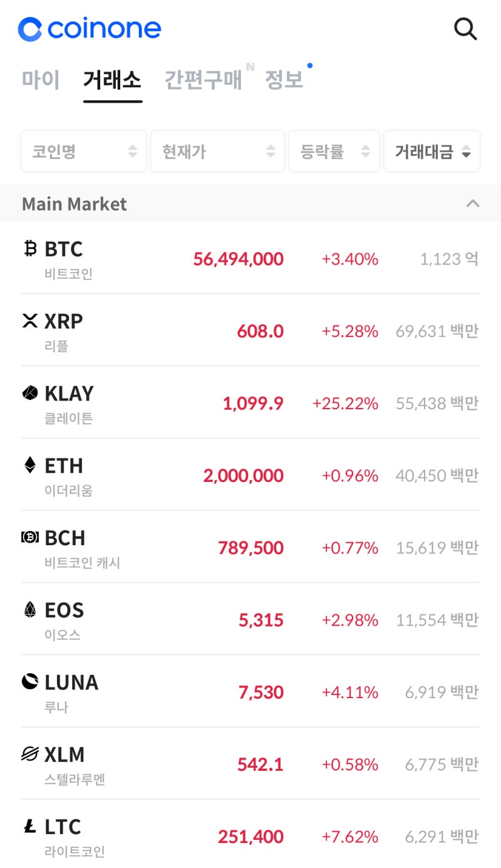Sort list by 거래대금 volume

point(432,151)
